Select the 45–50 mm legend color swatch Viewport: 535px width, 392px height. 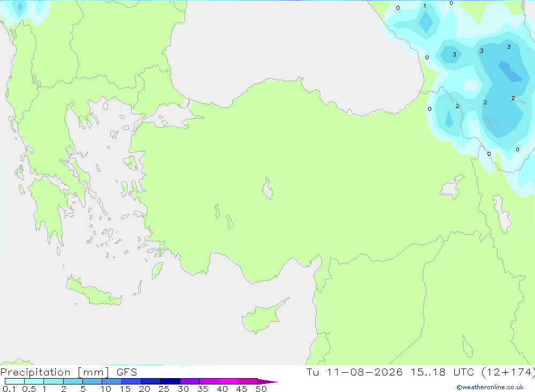pos(248,381)
